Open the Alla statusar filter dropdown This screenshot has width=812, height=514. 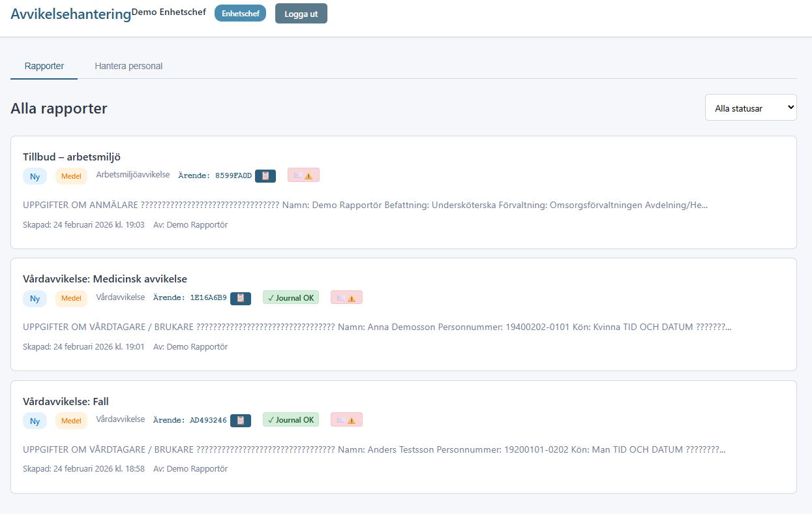click(x=751, y=108)
